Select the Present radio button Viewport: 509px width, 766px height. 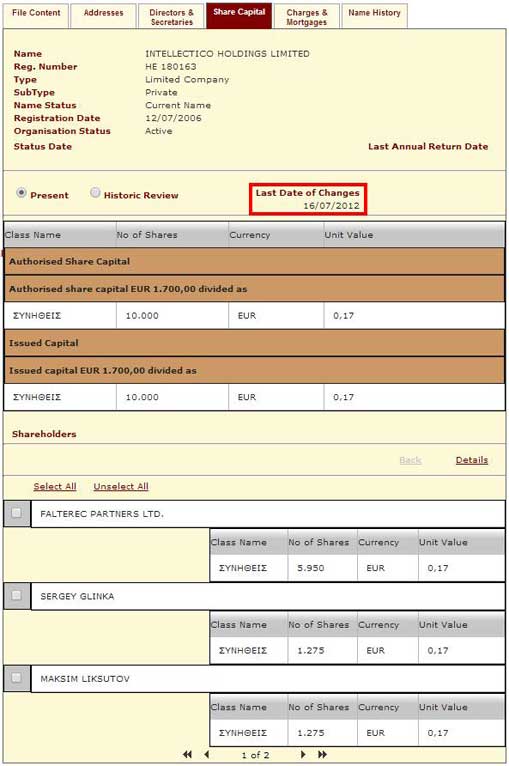click(x=21, y=193)
